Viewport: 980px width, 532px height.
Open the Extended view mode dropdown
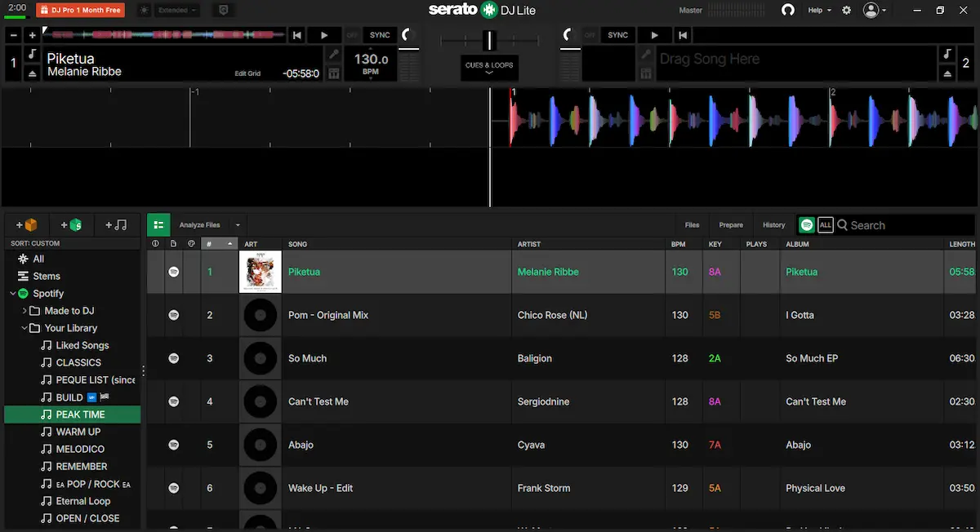pos(178,10)
